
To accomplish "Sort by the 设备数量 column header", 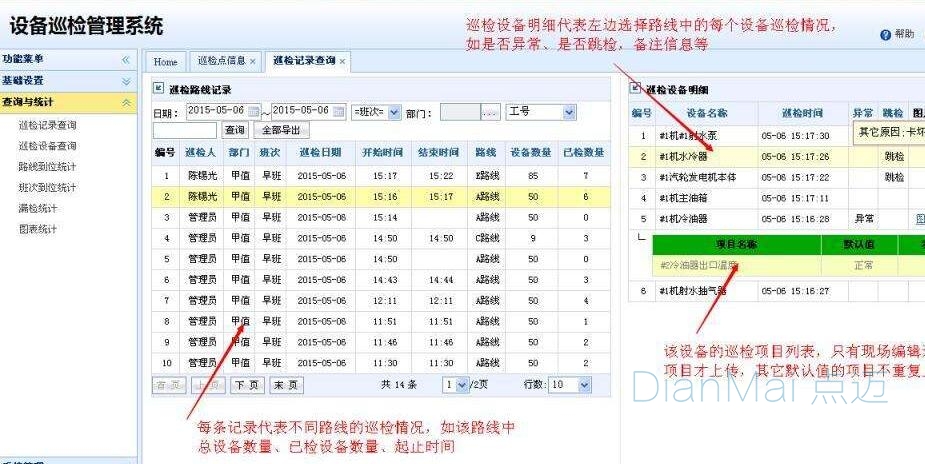I will 531,153.
